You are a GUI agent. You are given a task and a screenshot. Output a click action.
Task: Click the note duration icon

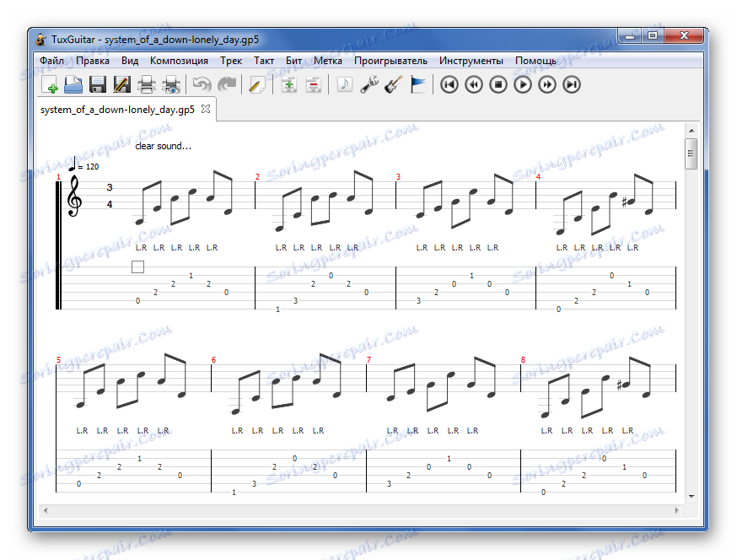pyautogui.click(x=345, y=85)
